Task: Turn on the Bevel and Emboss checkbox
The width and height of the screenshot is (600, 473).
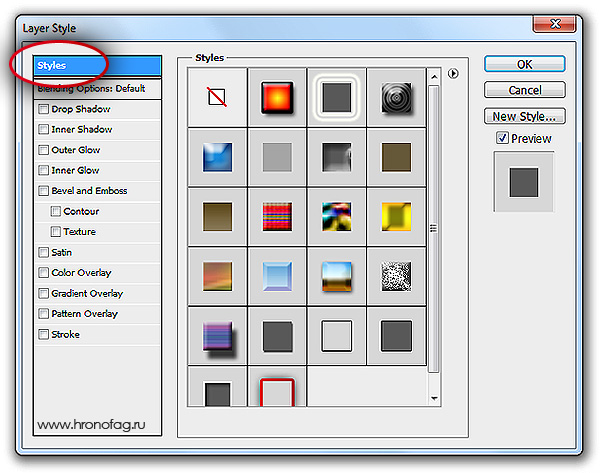Action: (43, 191)
